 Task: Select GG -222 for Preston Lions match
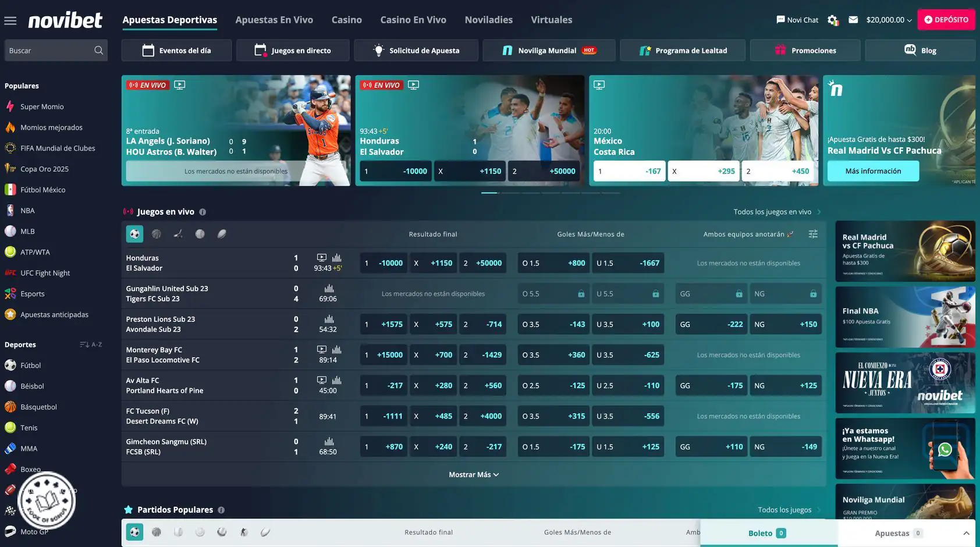pyautogui.click(x=711, y=324)
